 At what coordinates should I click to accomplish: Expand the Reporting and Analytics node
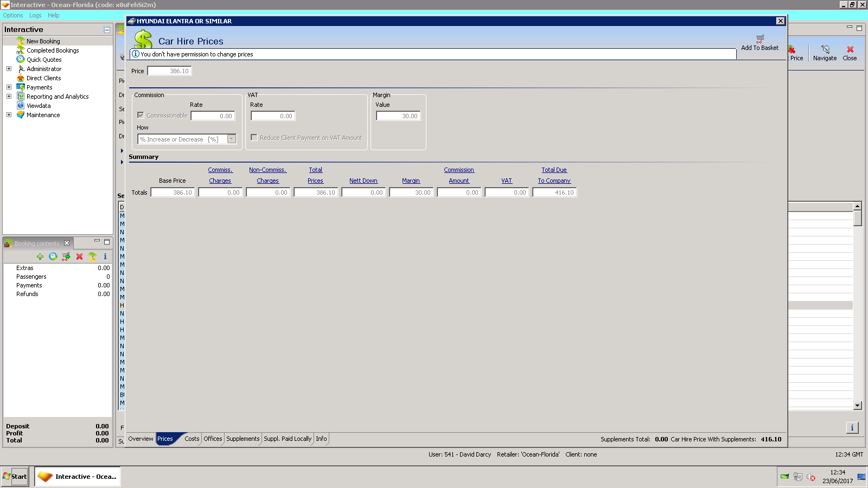(x=9, y=97)
